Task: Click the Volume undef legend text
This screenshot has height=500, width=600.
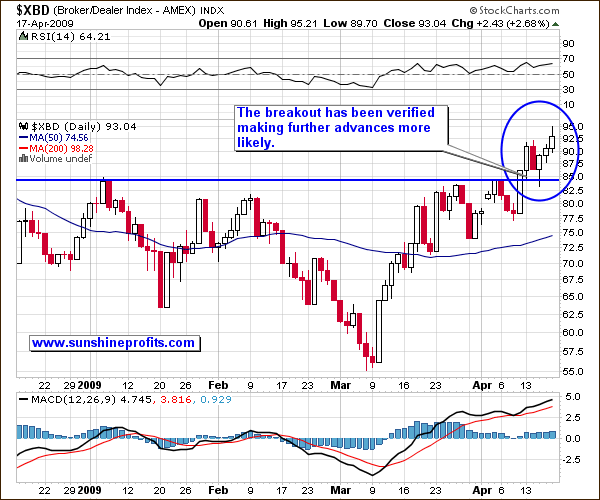Action: 60,158
